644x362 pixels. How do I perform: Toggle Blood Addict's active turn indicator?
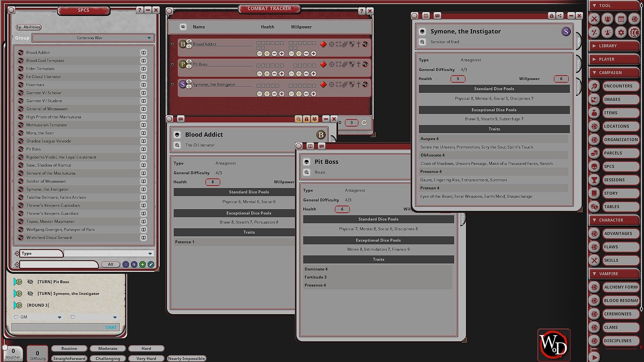click(x=172, y=44)
